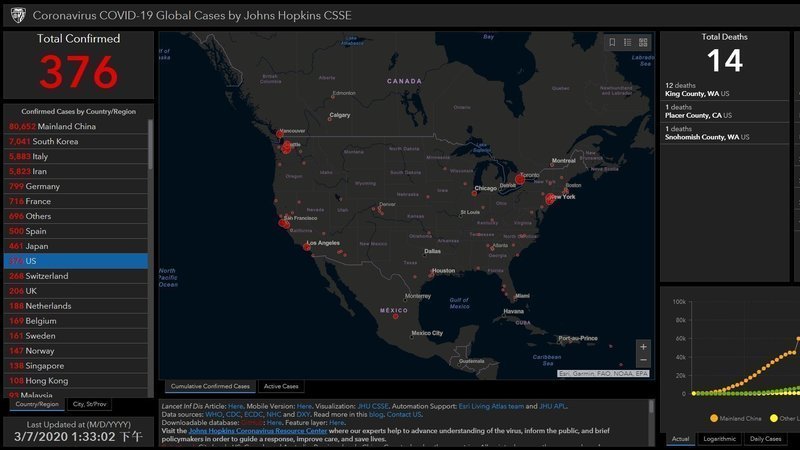Click the King County, WA deaths entry
Image resolution: width=800 pixels, height=450 pixels.
(x=724, y=90)
